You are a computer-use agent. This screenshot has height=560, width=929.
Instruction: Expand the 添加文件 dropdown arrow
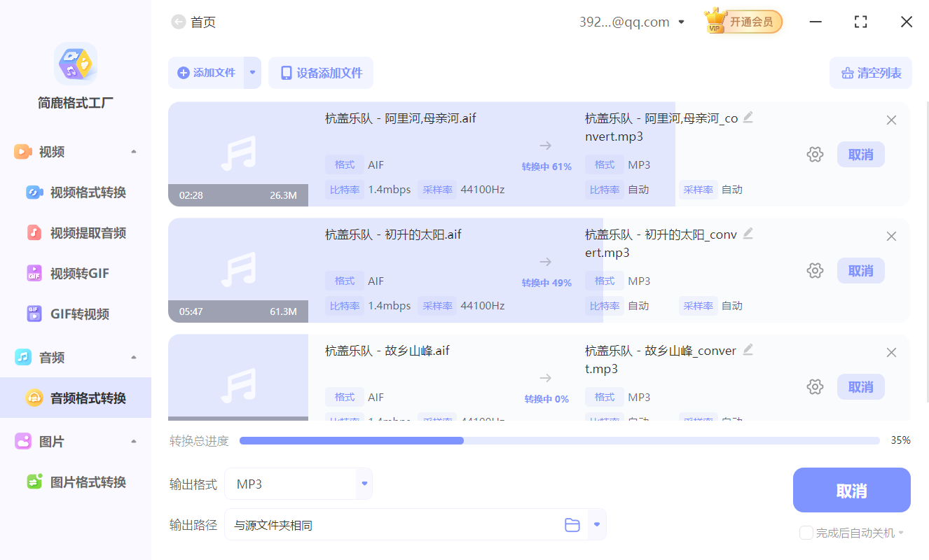click(252, 73)
